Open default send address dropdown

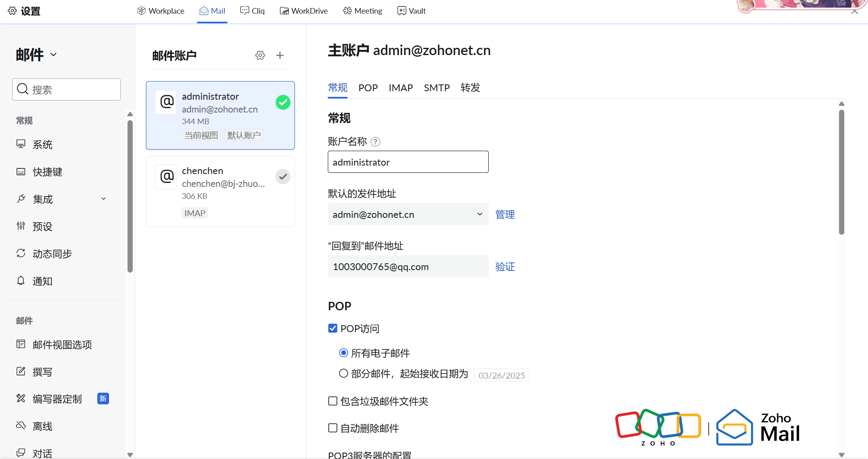408,214
